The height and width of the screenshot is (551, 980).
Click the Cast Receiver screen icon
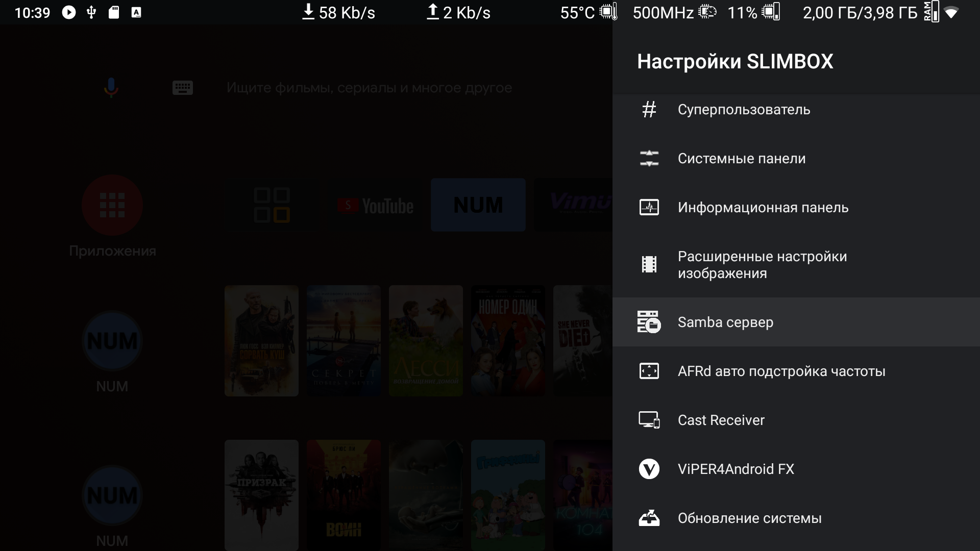pyautogui.click(x=649, y=420)
